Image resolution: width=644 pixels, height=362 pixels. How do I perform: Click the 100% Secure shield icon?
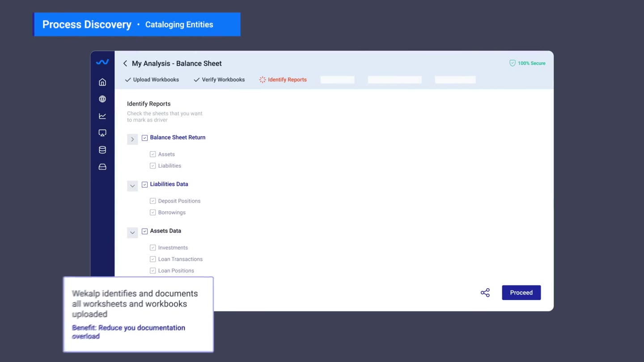coord(513,63)
